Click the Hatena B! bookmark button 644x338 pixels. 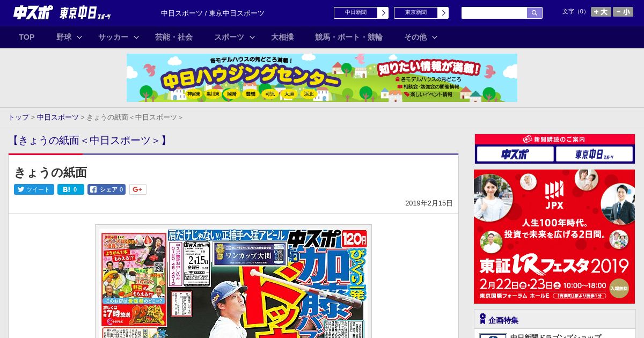click(71, 189)
